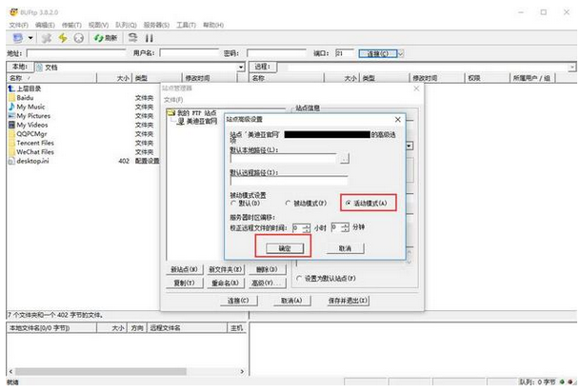Screen dimensions: 581x392
Task: Open the 服务器(S) menu
Action: click(x=156, y=25)
